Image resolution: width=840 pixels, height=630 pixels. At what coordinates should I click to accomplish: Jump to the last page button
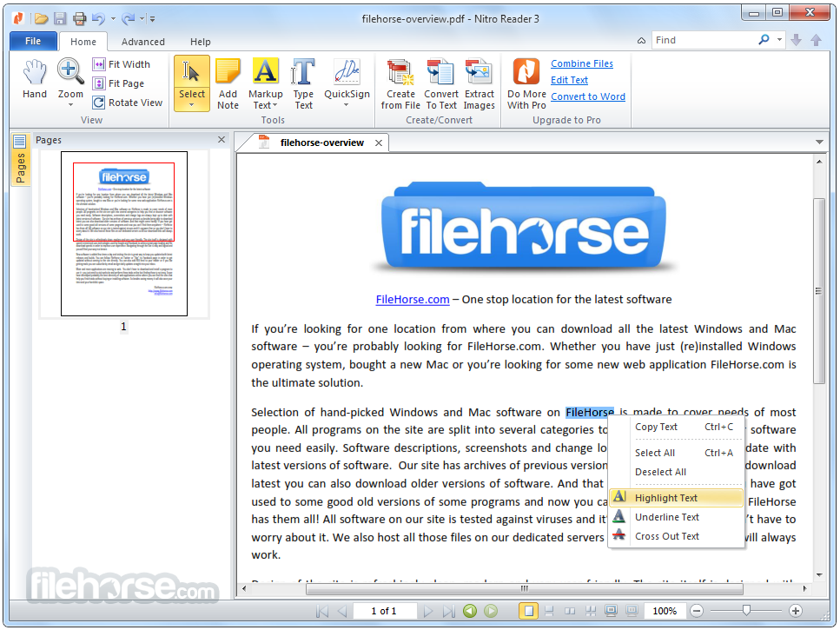pyautogui.click(x=448, y=611)
